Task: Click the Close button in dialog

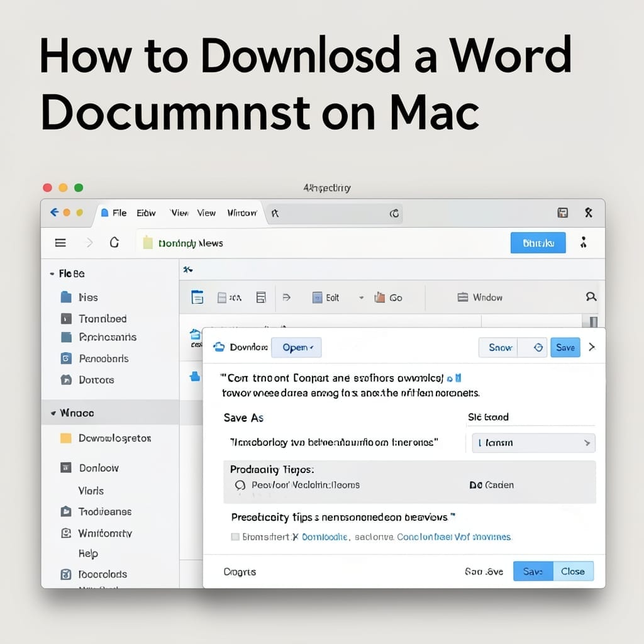Action: click(x=573, y=571)
